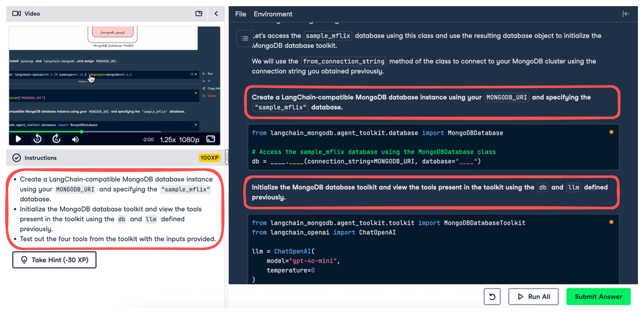Image resolution: width=644 pixels, height=314 pixels.
Task: Click the panel divider drag handle
Action: pyautogui.click(x=226, y=157)
